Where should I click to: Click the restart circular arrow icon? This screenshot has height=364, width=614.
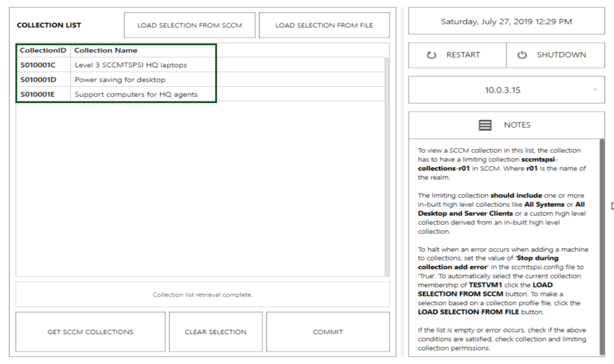tap(432, 55)
